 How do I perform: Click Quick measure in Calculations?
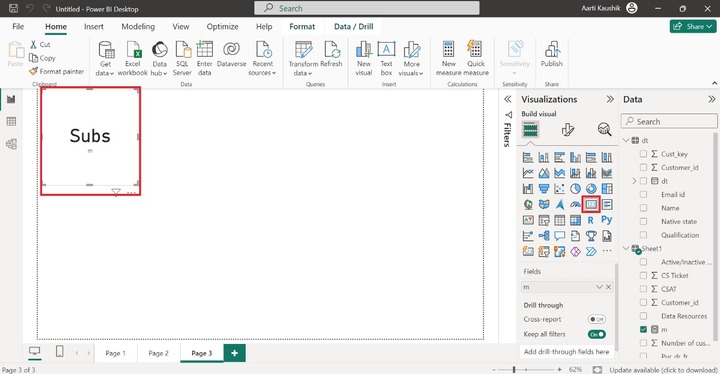click(x=476, y=58)
